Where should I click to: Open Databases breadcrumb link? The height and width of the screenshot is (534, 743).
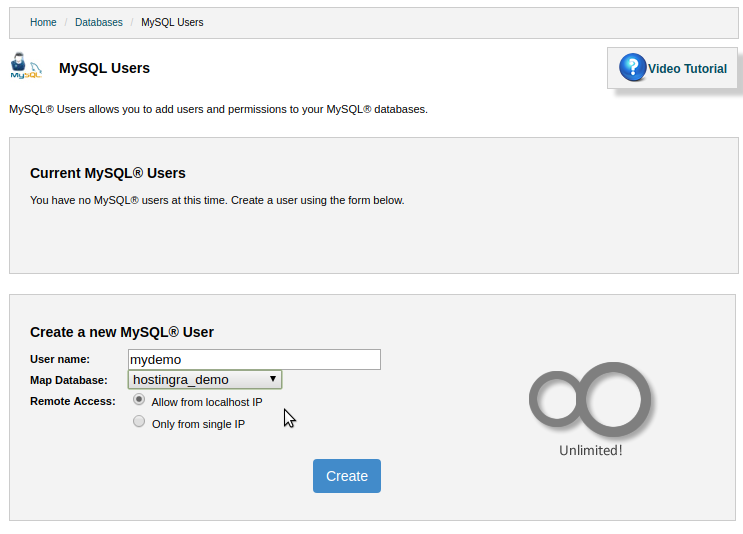pos(99,22)
